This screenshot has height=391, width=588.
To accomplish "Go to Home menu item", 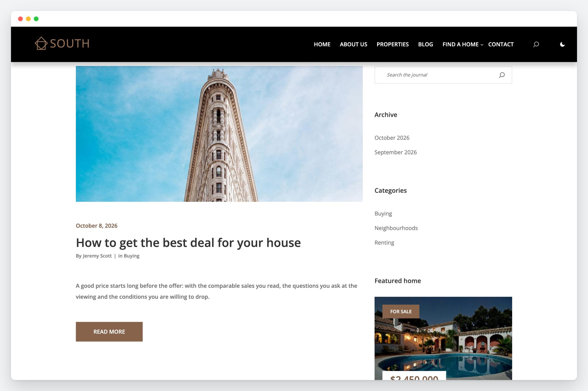I will pos(322,44).
